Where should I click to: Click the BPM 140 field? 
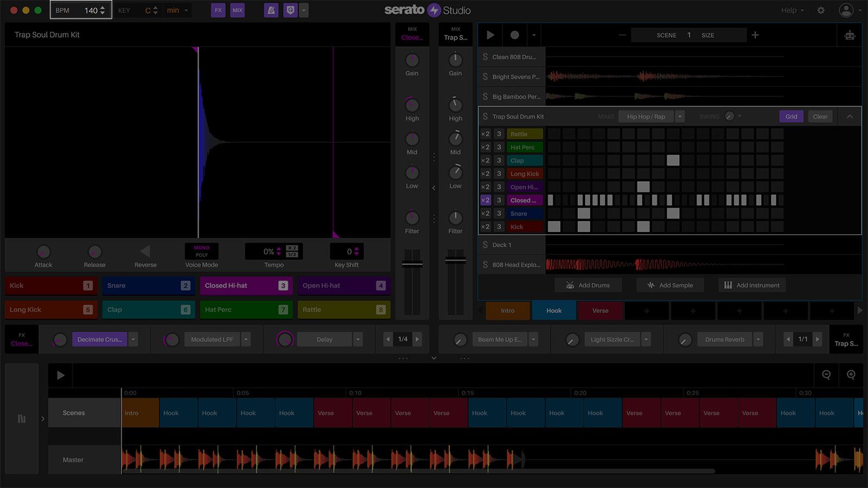(81, 10)
